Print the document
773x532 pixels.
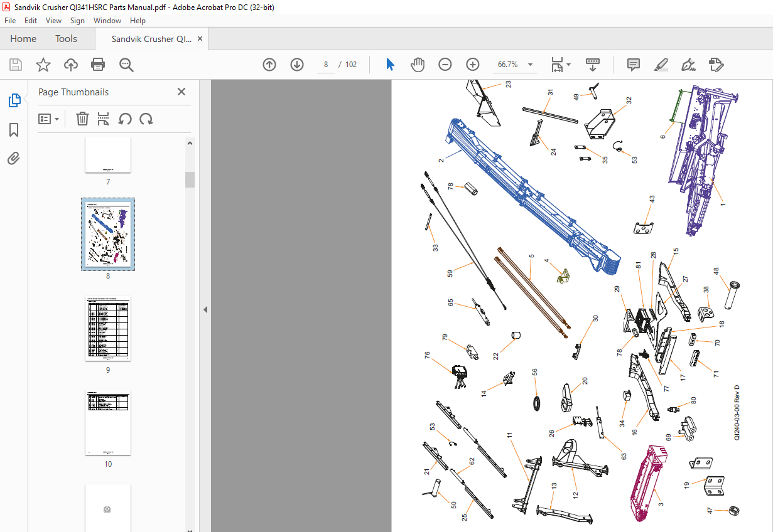tap(98, 65)
